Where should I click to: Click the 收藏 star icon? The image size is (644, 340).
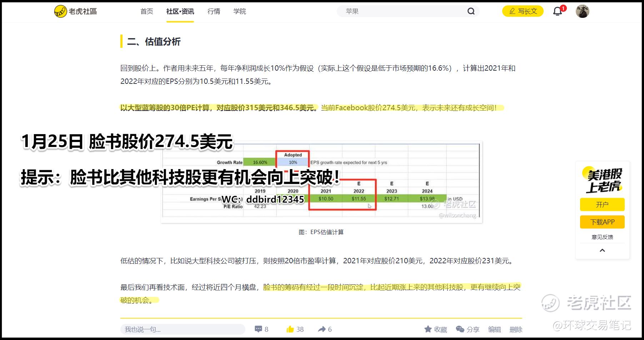[436, 329]
